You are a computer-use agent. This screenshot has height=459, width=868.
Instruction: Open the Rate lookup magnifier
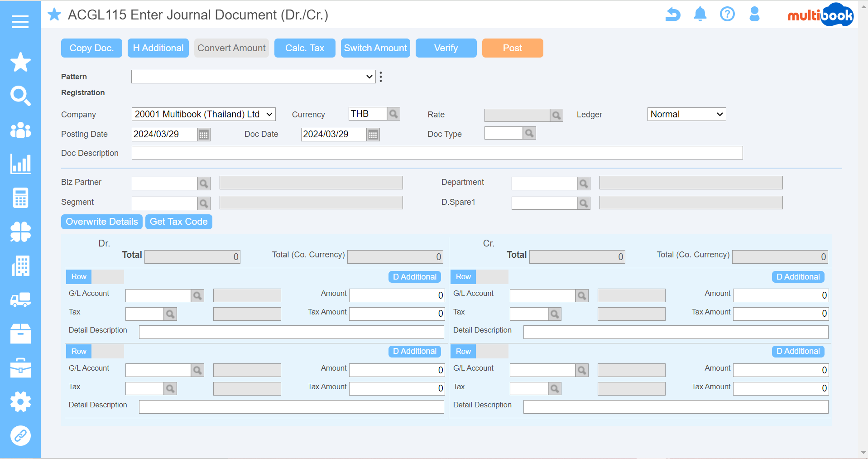tap(556, 116)
